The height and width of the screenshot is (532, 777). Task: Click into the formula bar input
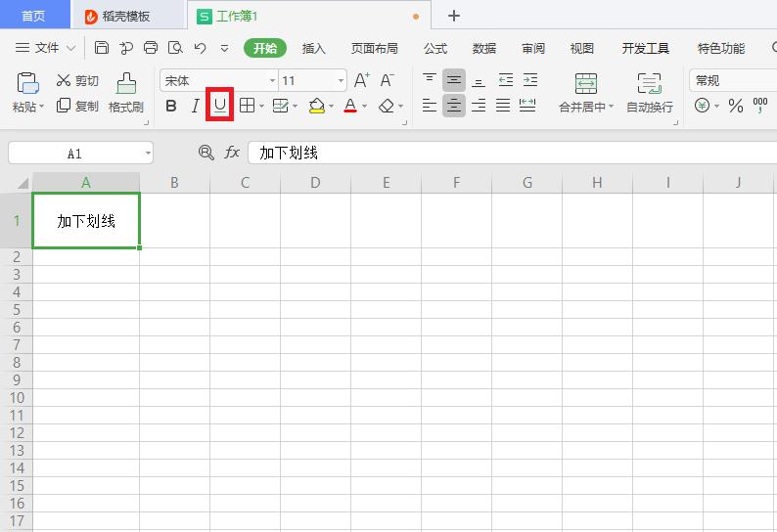click(513, 153)
